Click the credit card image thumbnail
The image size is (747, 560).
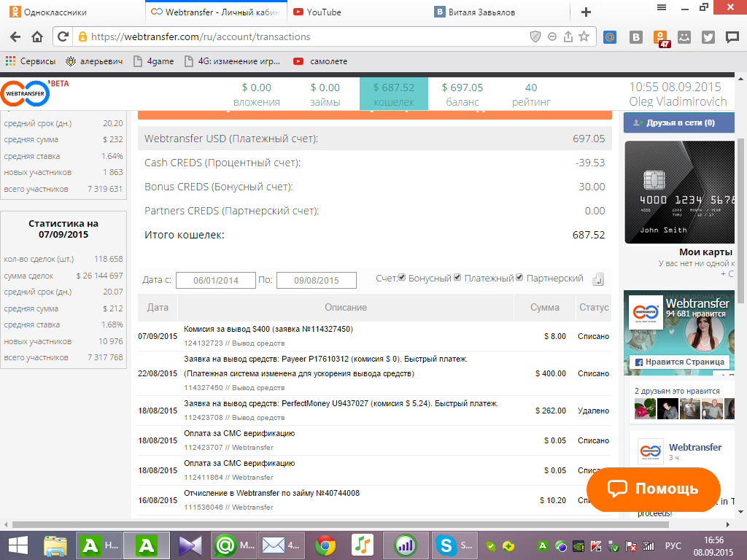click(679, 192)
